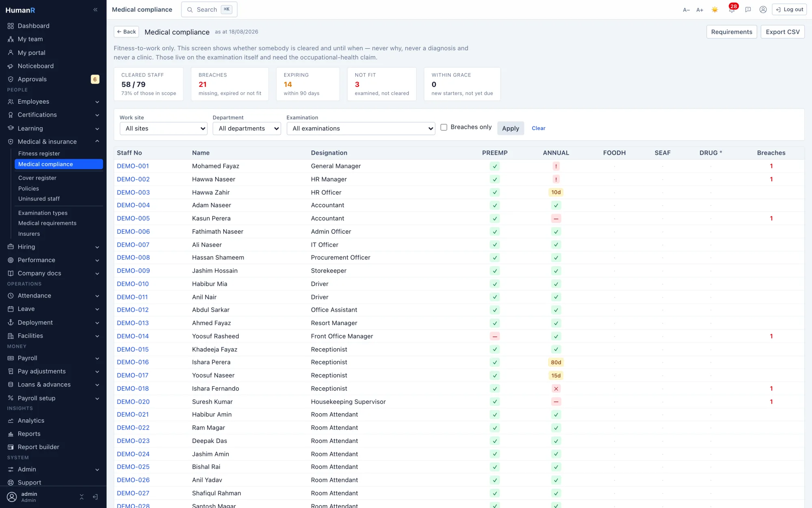Click the Deployment anchor icon
812x508 pixels.
11,323
